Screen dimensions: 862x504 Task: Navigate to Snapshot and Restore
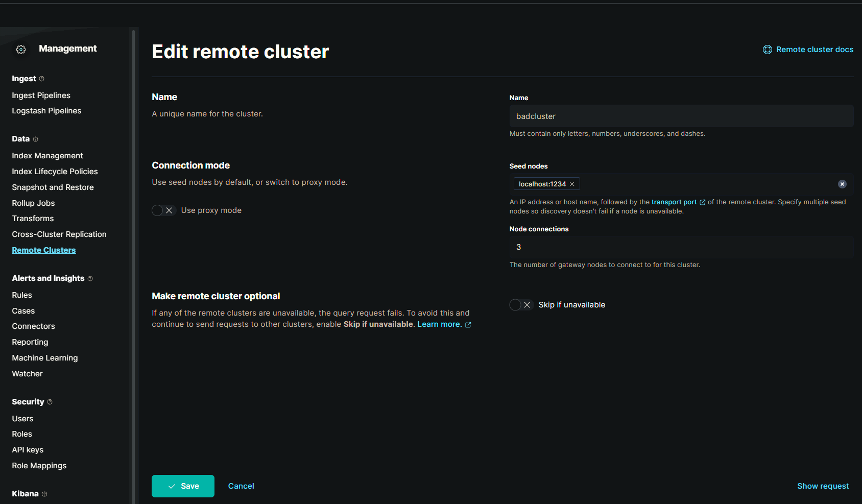[53, 187]
